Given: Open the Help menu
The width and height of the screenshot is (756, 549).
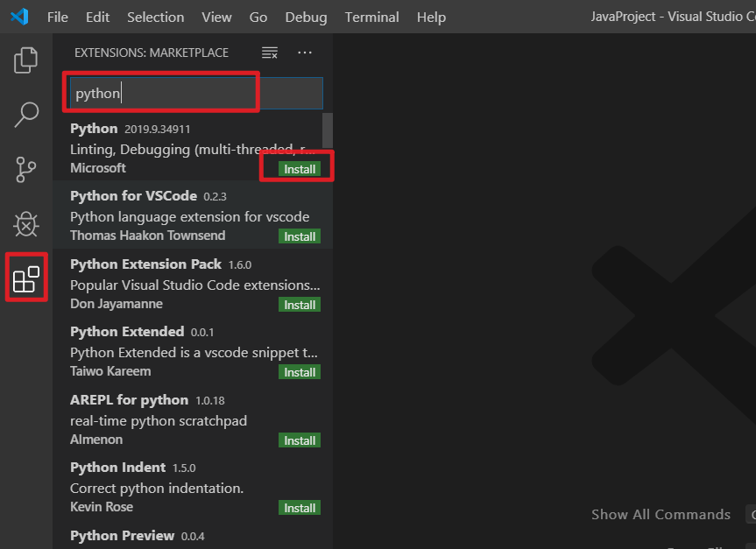Looking at the screenshot, I should pyautogui.click(x=431, y=17).
